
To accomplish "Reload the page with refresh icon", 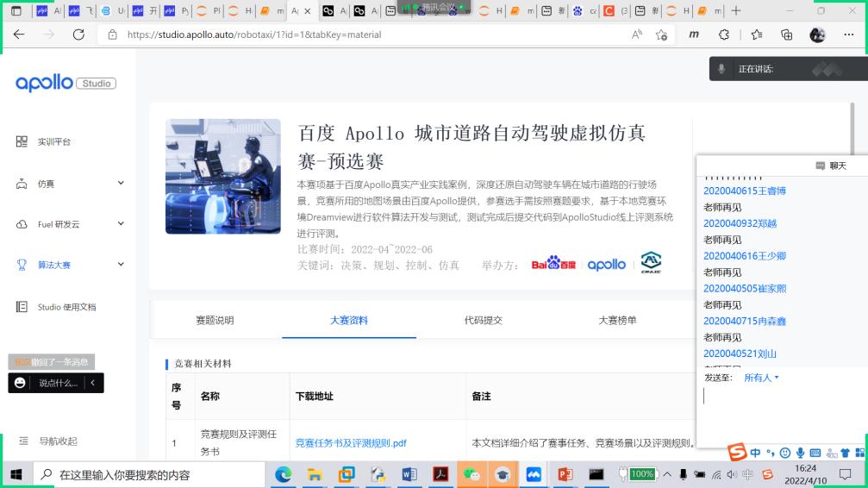I will (x=78, y=34).
